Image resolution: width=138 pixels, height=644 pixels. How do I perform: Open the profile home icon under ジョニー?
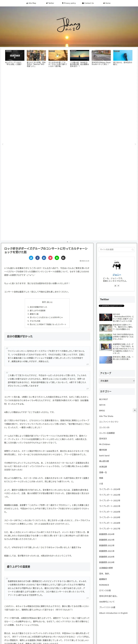tap(115, 286)
